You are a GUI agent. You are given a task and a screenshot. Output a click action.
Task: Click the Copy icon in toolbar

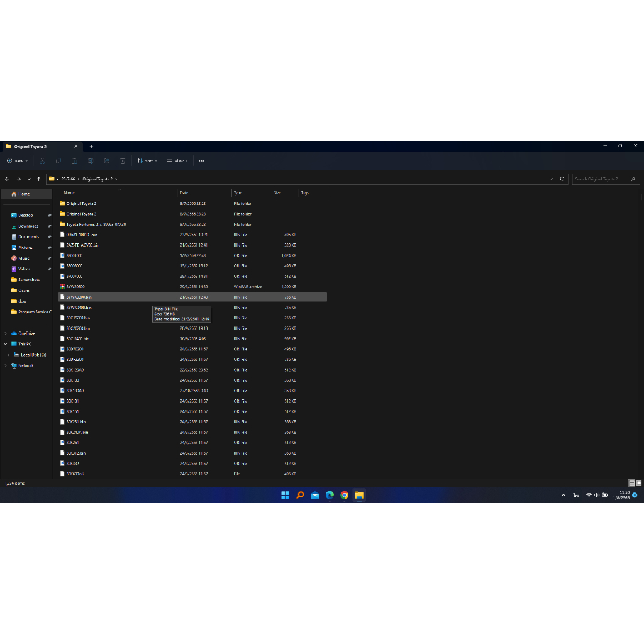click(x=58, y=161)
